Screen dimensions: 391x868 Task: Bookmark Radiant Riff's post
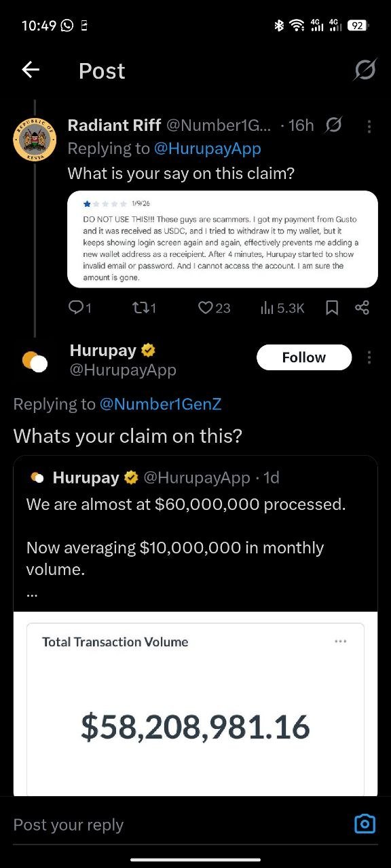click(332, 308)
